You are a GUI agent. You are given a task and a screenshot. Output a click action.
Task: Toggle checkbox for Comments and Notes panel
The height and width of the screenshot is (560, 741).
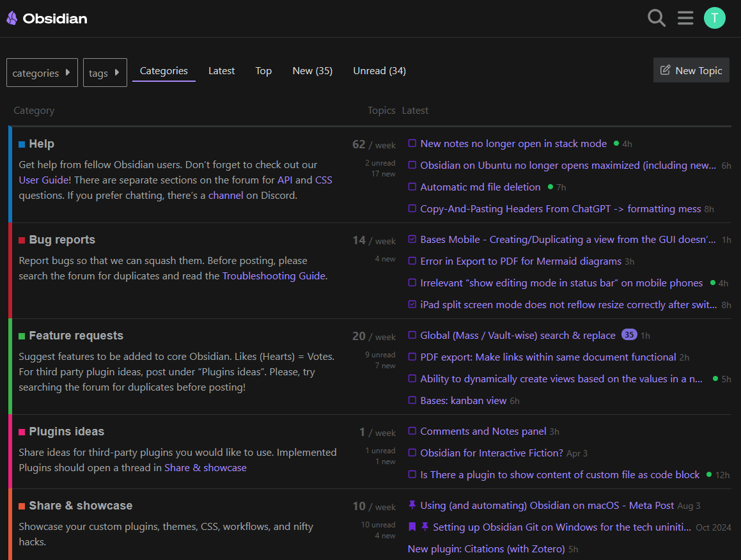412,431
